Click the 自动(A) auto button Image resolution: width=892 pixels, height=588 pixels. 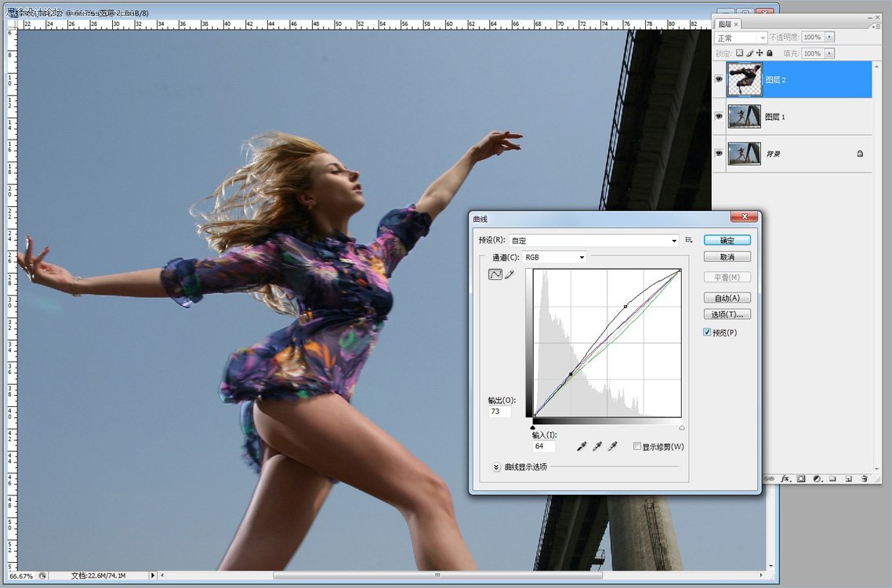click(727, 298)
